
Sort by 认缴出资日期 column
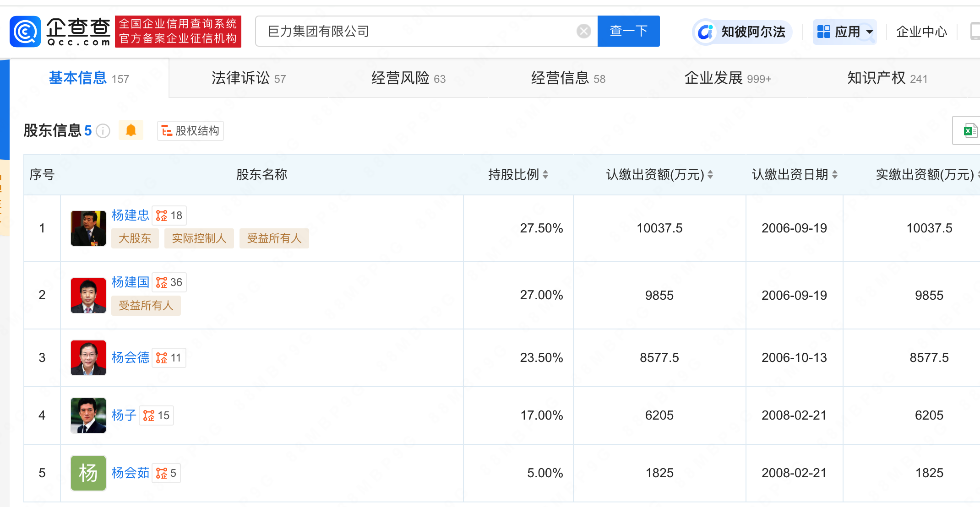(835, 174)
